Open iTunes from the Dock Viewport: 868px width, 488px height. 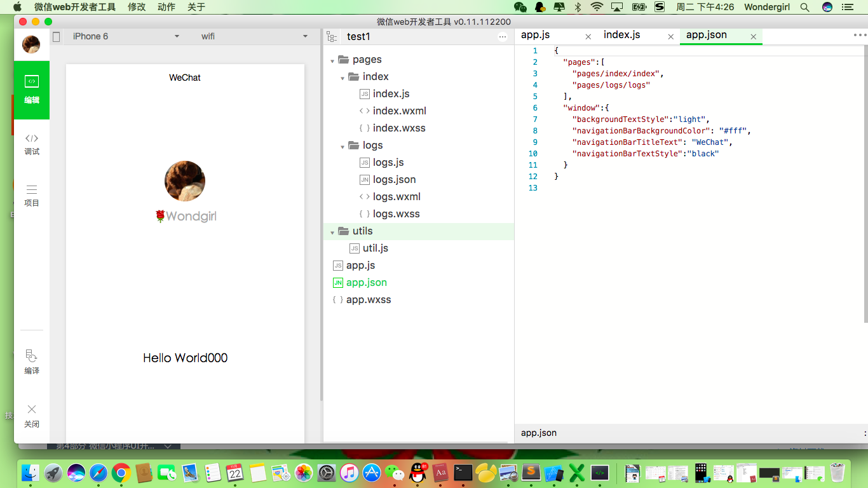[x=349, y=473]
